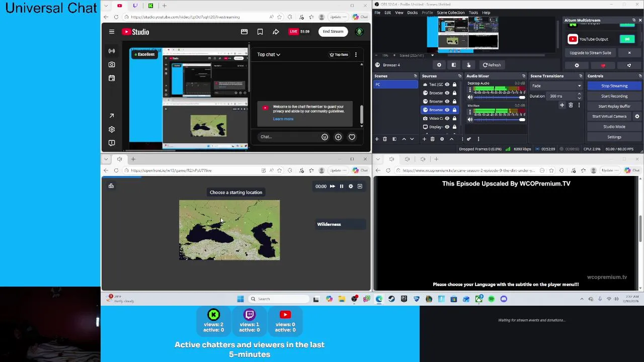Toggle visibility eye of Video Capture source

[x=447, y=118]
